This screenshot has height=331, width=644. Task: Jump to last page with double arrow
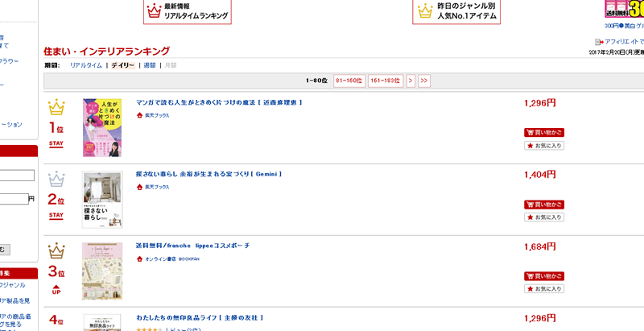(x=424, y=81)
